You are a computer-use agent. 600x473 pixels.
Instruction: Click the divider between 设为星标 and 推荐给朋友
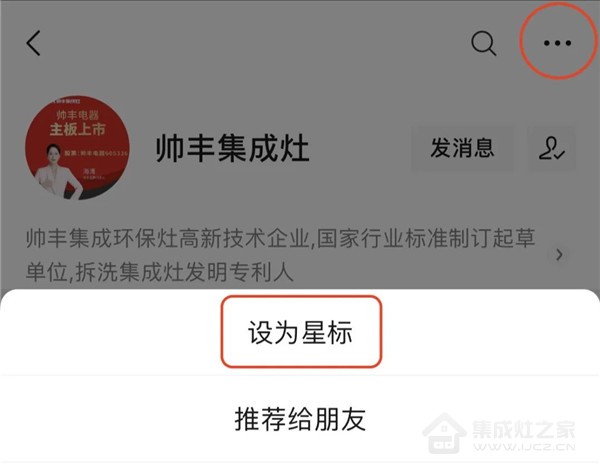tap(300, 376)
